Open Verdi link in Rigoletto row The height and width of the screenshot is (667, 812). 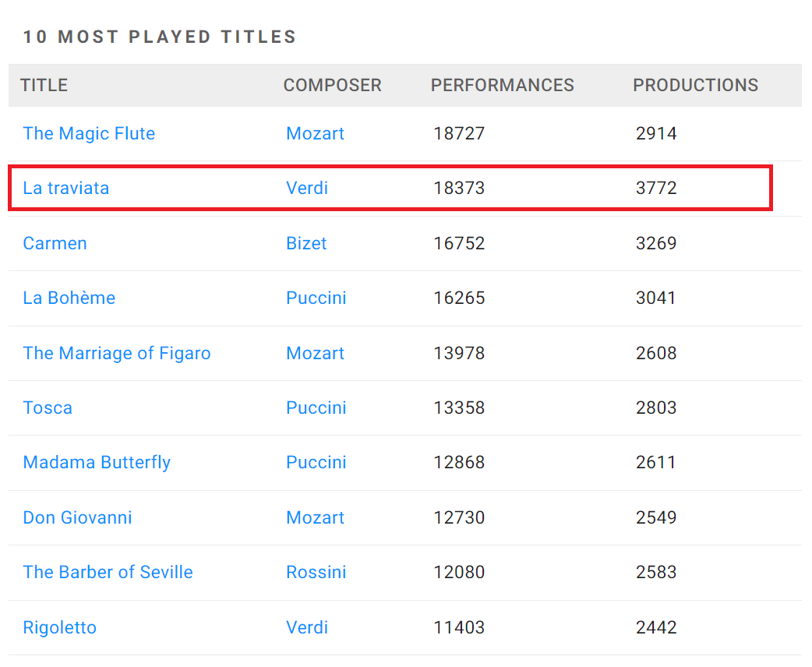tap(307, 627)
